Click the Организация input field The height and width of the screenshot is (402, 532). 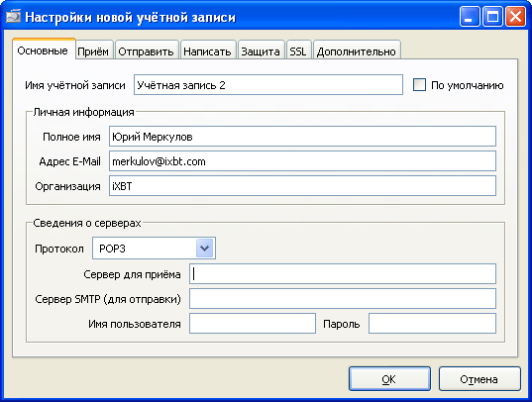302,186
